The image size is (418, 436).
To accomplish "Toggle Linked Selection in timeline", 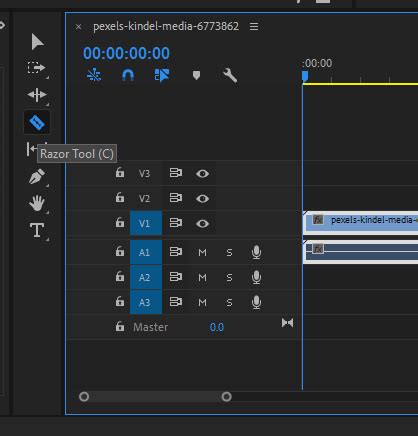I will click(162, 75).
